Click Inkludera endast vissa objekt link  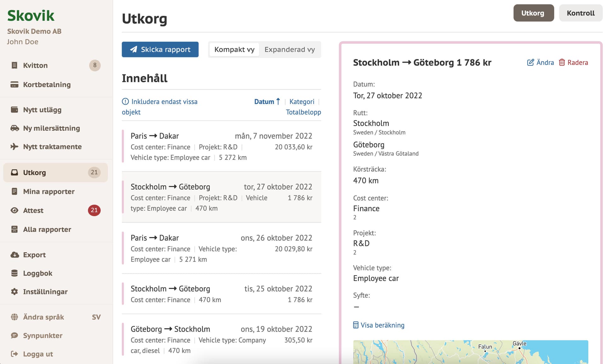coord(159,107)
